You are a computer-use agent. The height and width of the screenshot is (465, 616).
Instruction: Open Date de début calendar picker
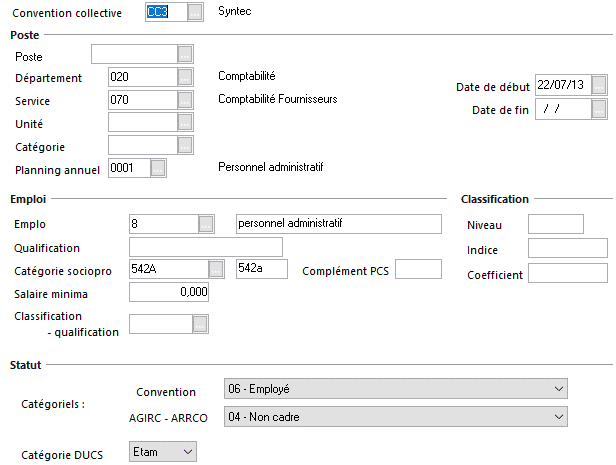tap(599, 85)
